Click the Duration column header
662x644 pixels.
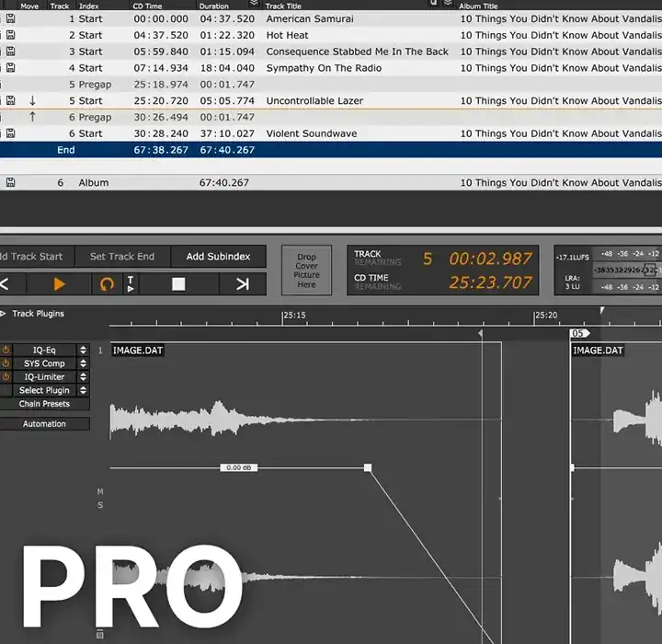pos(214,6)
